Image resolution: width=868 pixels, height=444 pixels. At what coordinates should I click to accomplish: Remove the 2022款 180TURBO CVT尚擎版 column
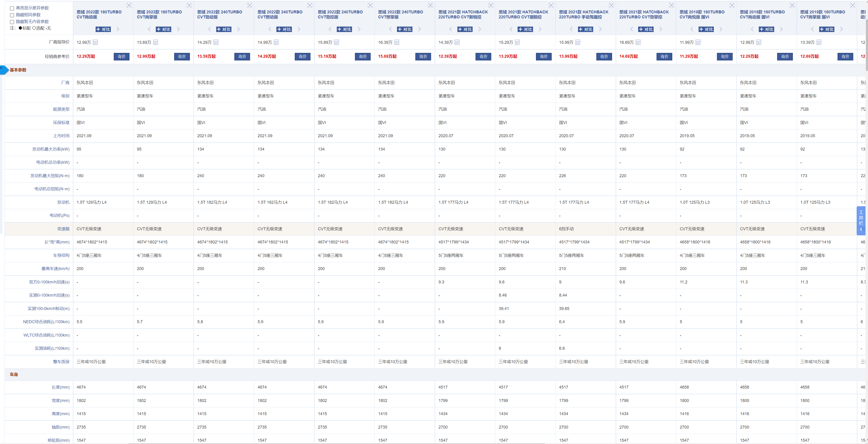coord(189,5)
